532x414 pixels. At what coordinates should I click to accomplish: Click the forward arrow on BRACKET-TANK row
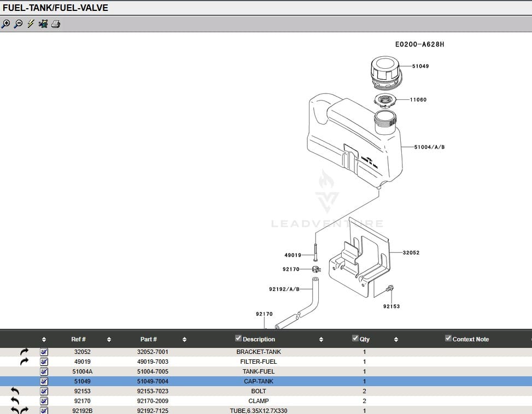pos(24,352)
